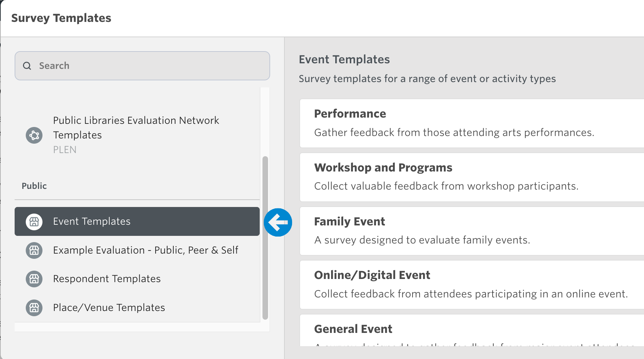Click the Event Templates storefront icon
Image resolution: width=644 pixels, height=359 pixels.
[x=34, y=222]
